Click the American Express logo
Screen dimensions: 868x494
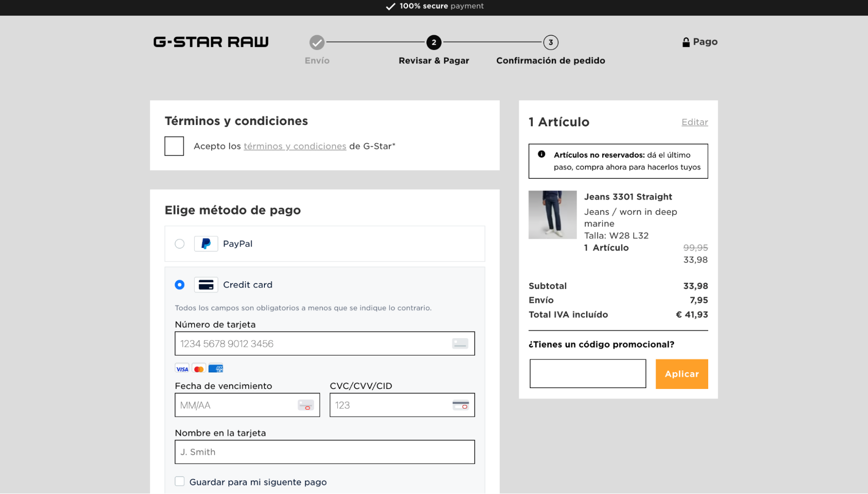coord(216,369)
